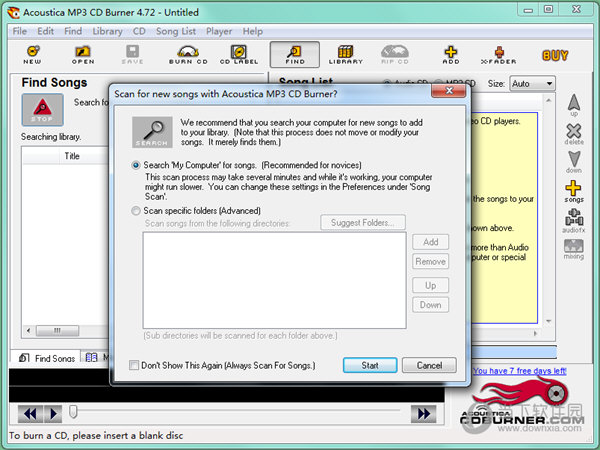Click the Suggest Folders button
The width and height of the screenshot is (600, 450).
[x=362, y=223]
